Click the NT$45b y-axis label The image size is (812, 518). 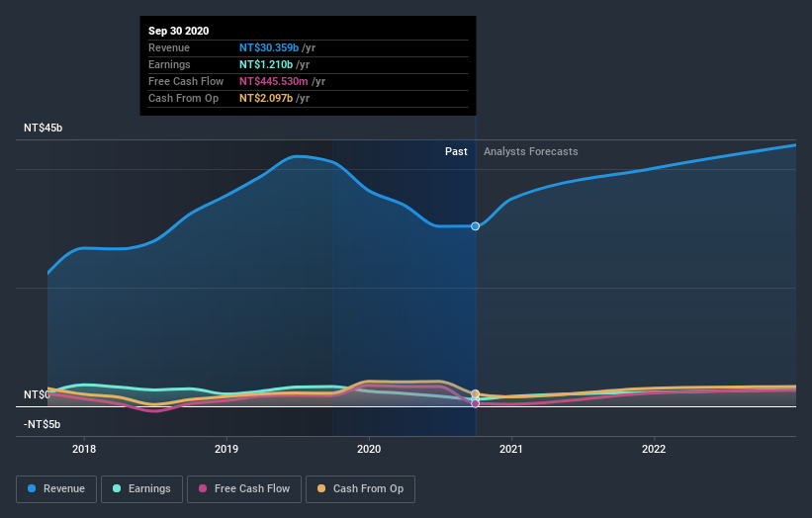(x=43, y=128)
